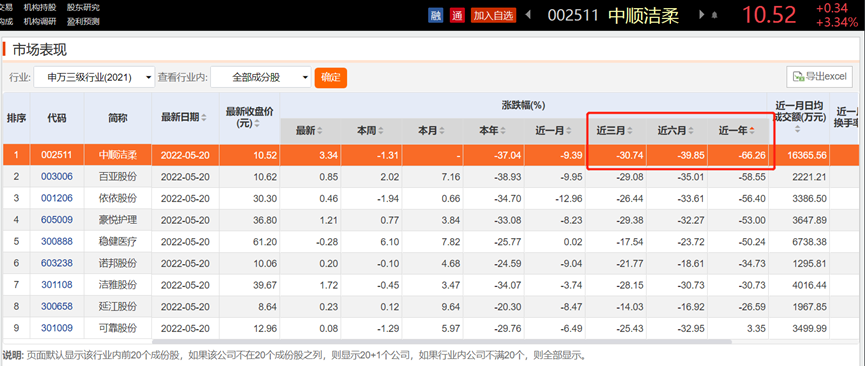Image resolution: width=865 pixels, height=366 pixels.
Task: Select the 洁雅股份 name cell
Action: tap(118, 285)
